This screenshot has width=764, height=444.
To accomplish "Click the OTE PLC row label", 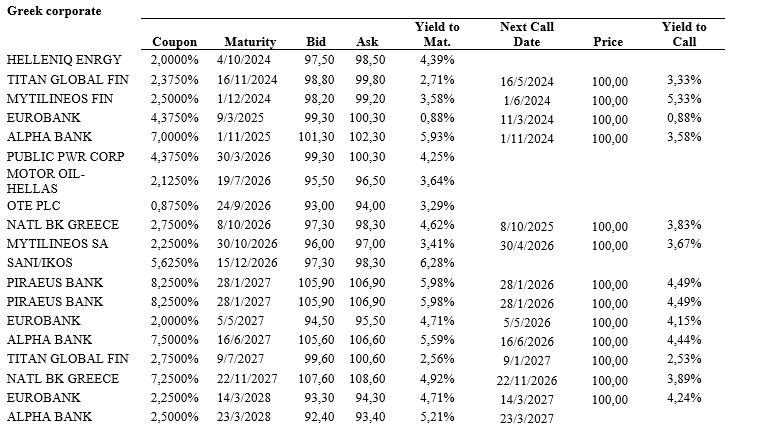I will coord(34,206).
